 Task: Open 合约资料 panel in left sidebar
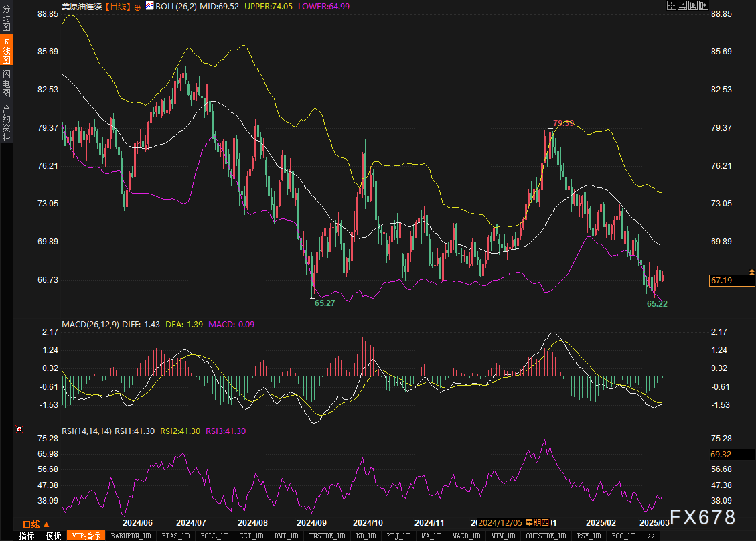(6, 123)
